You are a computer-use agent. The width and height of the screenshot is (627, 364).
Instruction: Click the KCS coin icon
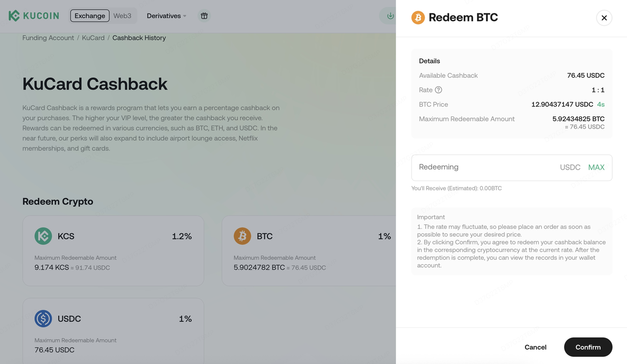pos(43,236)
